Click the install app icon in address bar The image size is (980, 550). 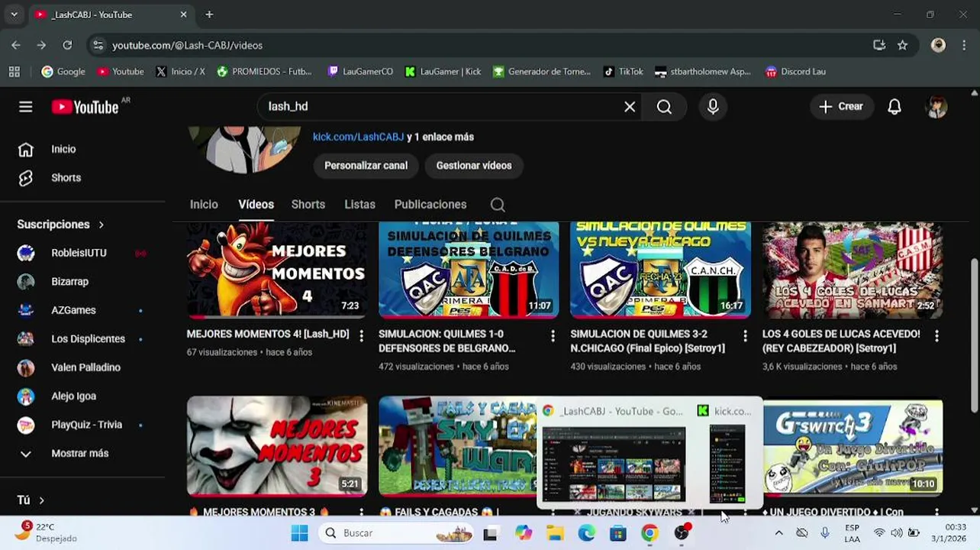pyautogui.click(x=879, y=45)
